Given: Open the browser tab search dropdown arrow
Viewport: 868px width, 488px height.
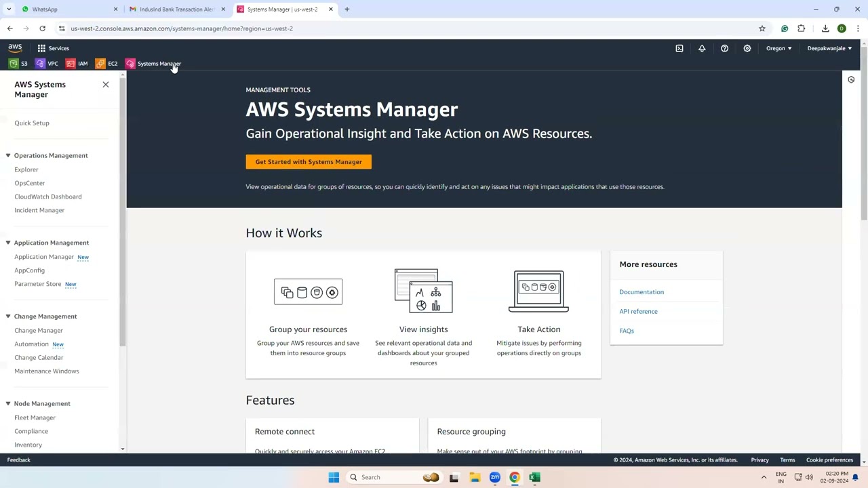Looking at the screenshot, I should 9,9.
